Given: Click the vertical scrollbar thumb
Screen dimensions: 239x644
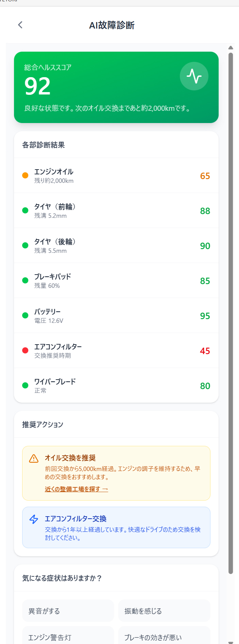Looking at the screenshot, I should pyautogui.click(x=230, y=306).
